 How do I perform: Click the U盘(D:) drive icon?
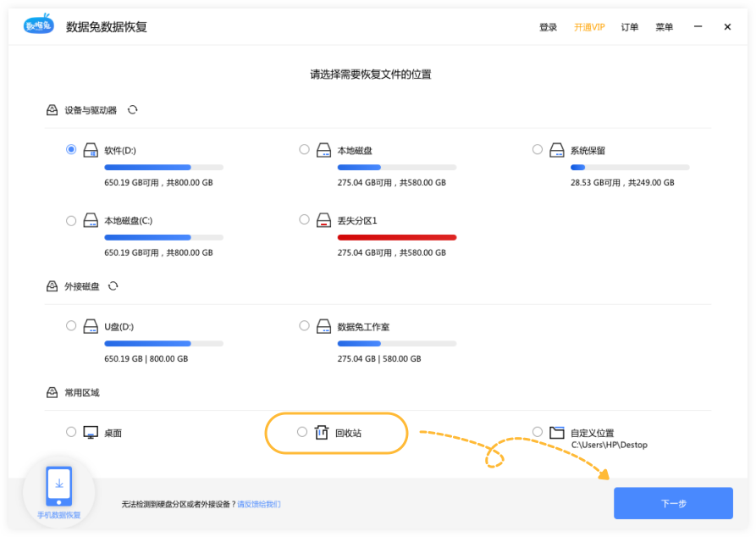(91, 326)
